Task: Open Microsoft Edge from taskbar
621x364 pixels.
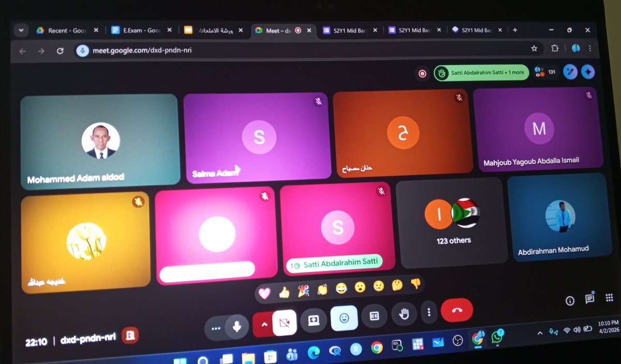Action: [x=313, y=352]
